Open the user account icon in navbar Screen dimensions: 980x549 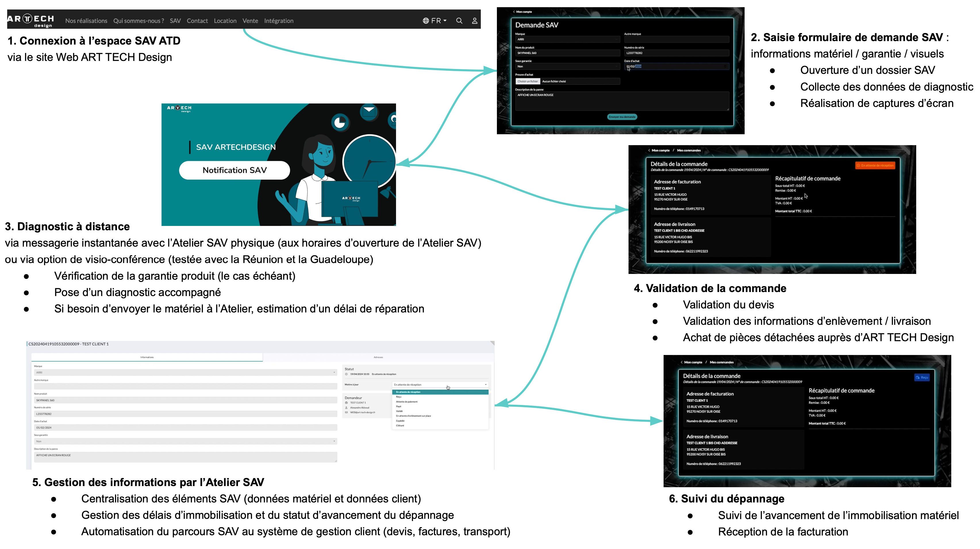(x=474, y=20)
